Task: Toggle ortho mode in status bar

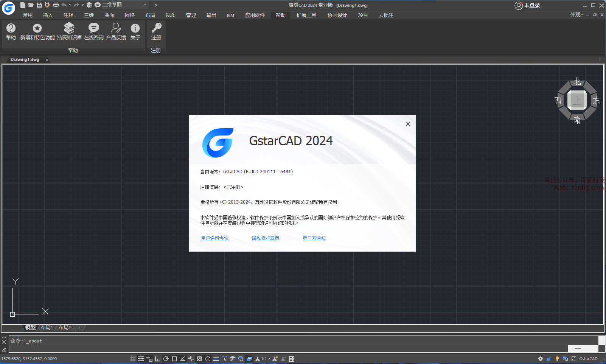Action: [x=157, y=359]
